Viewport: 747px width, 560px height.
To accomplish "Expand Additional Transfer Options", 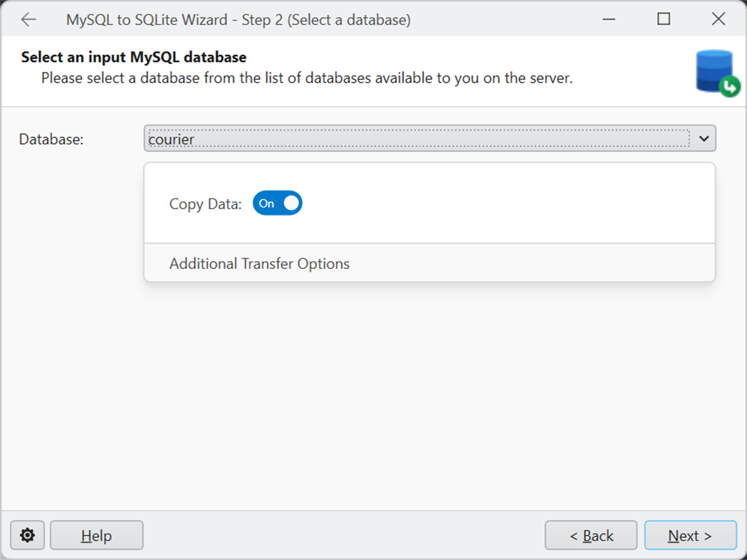I will tap(259, 264).
